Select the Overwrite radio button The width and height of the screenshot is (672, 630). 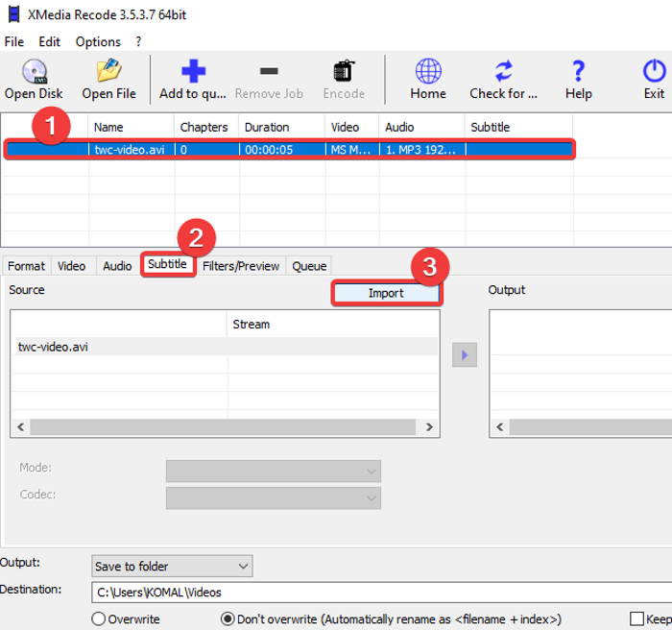(98, 619)
